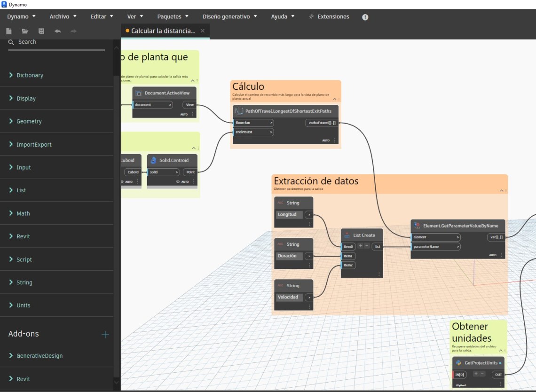This screenshot has height=392, width=536.
Task: Click the Open folder toolbar icon
Action: 25,31
